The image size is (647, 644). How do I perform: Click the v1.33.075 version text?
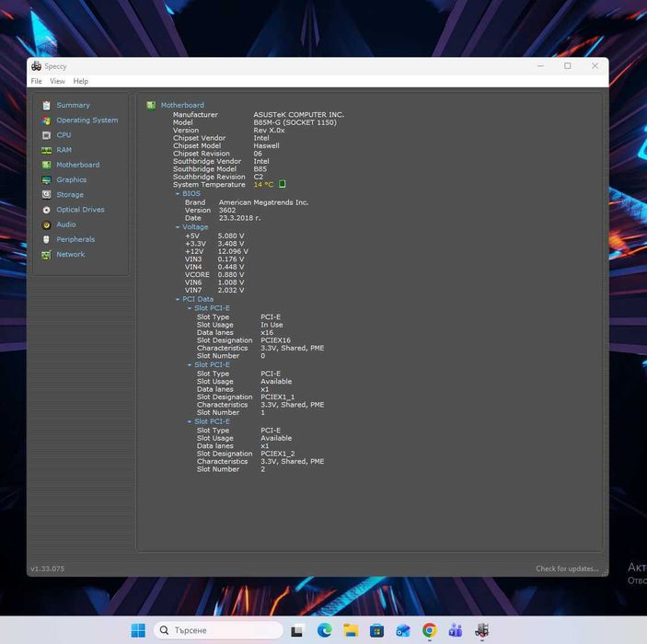(48, 569)
